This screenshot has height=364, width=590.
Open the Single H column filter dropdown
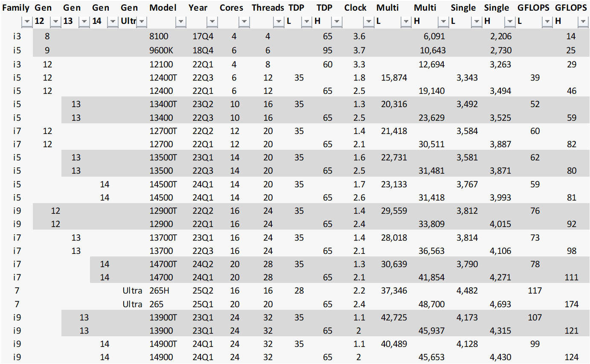[x=510, y=21]
